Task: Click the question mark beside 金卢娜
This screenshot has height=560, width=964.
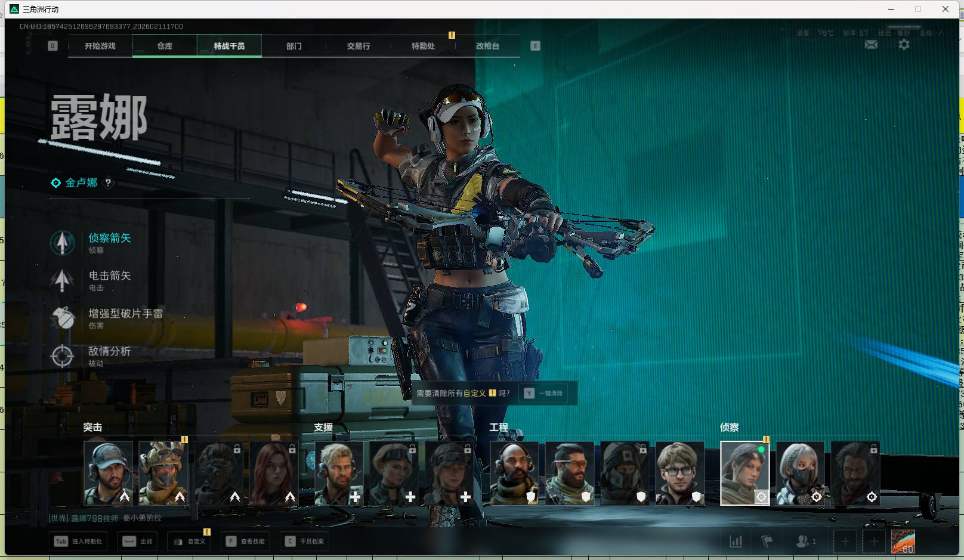Action: (108, 183)
